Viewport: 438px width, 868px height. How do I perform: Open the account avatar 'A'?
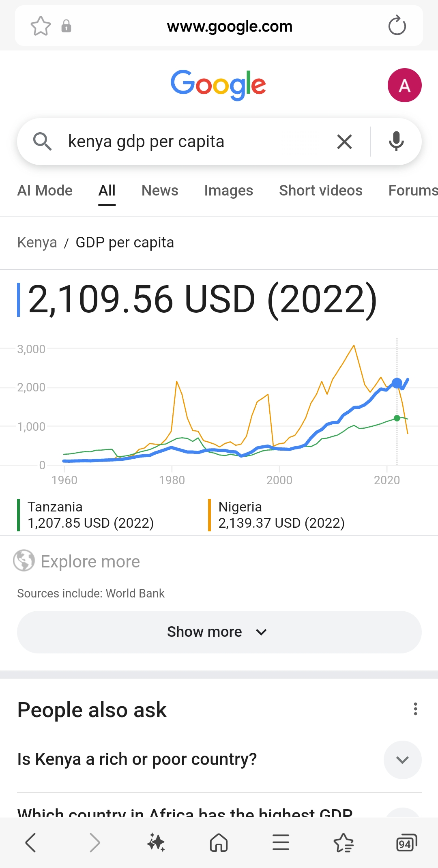pos(404,85)
